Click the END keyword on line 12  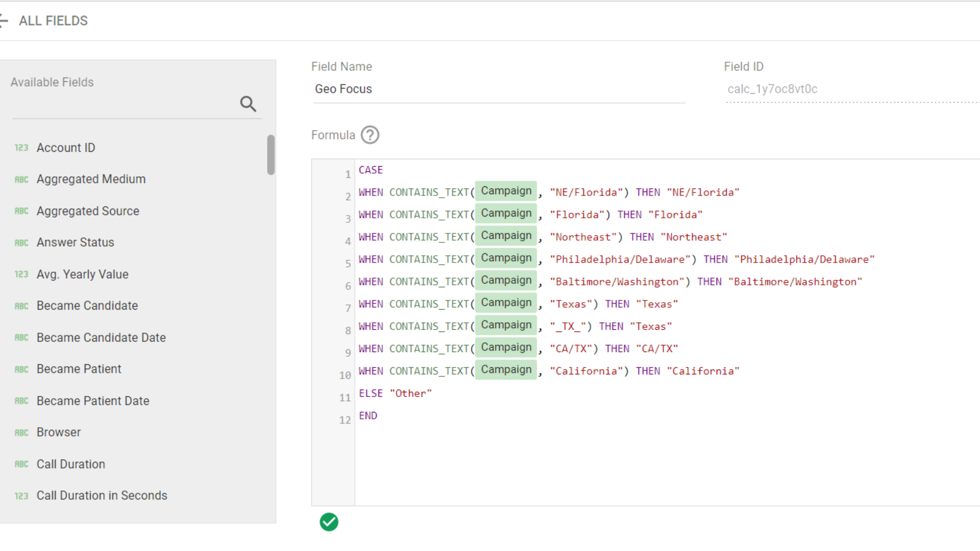coord(368,416)
